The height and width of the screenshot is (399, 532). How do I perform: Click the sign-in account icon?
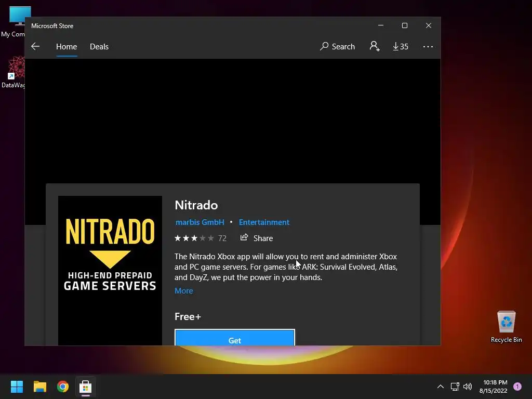[x=375, y=46]
